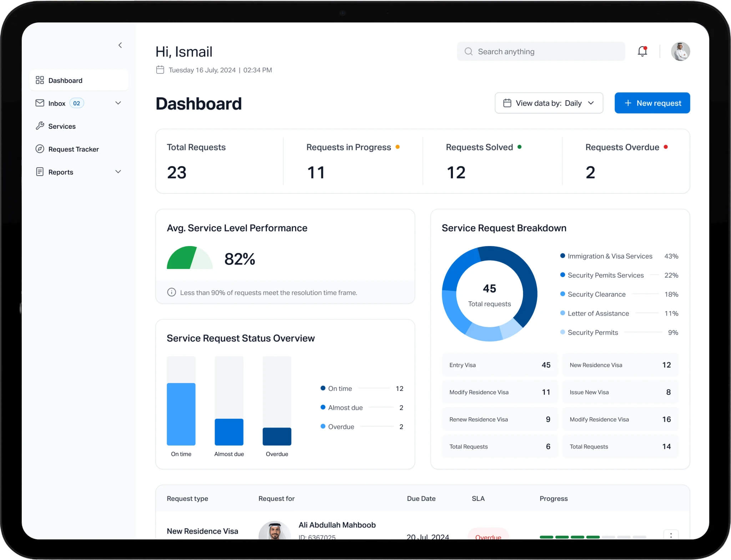Open the Request Tracker menu item

(x=73, y=149)
